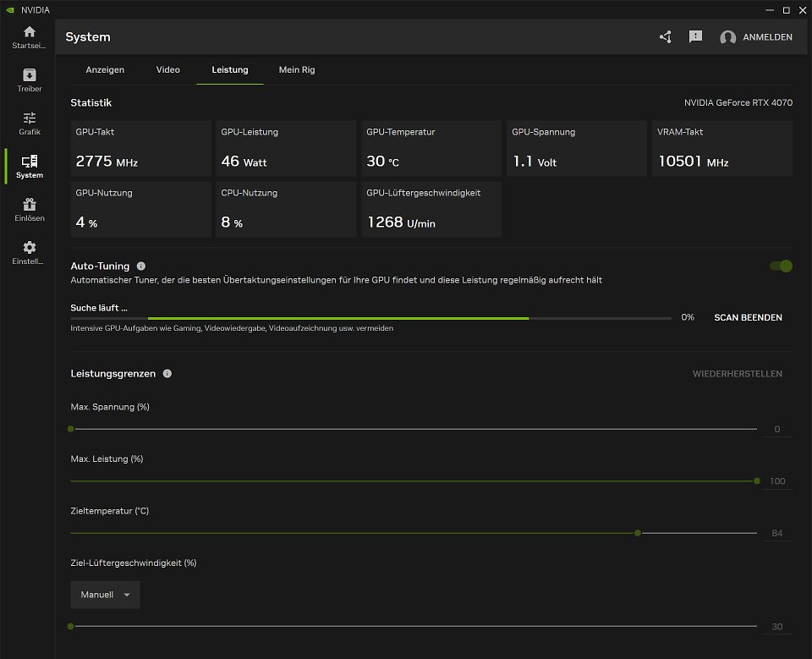Click the feedback speech bubble icon

tap(695, 36)
